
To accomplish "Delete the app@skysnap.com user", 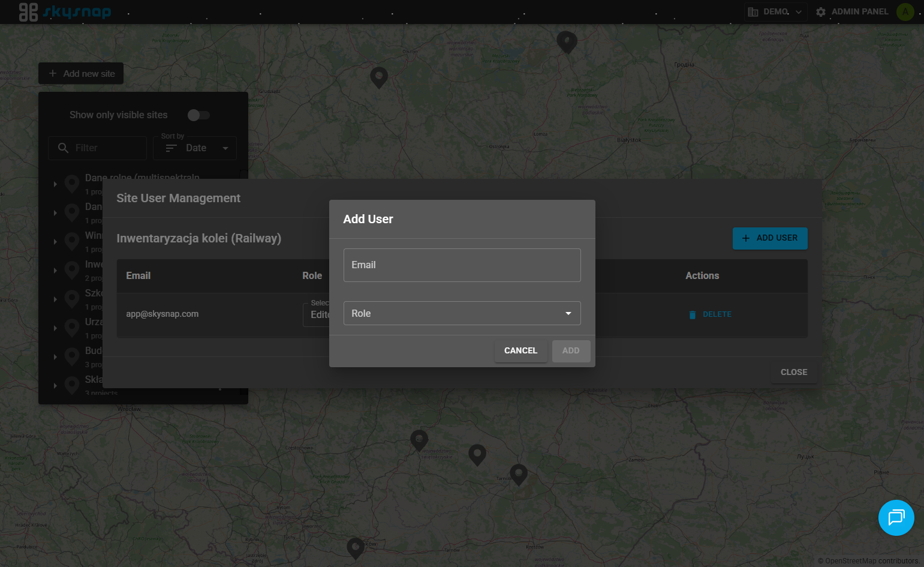I will click(710, 314).
